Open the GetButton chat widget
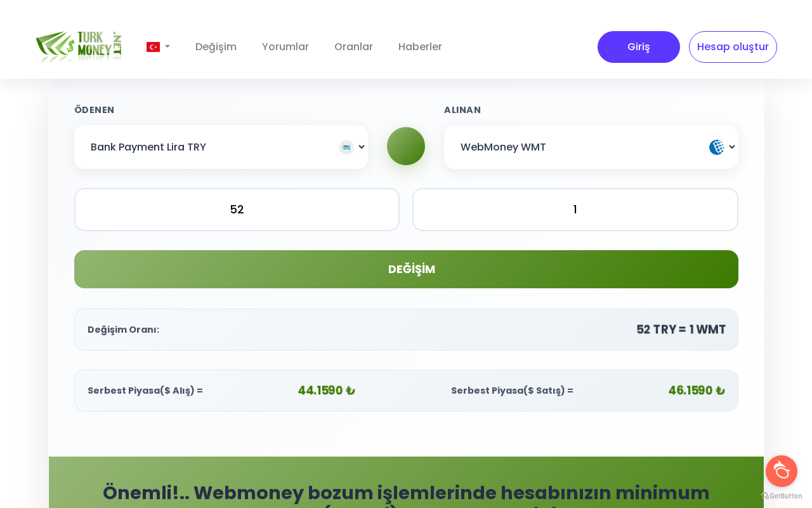The width and height of the screenshot is (812, 508). point(782,471)
